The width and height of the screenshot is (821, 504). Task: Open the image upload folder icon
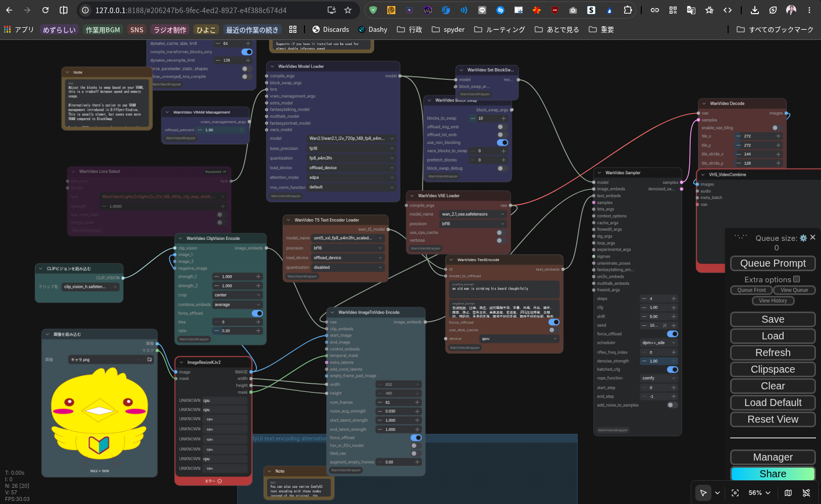(x=149, y=360)
